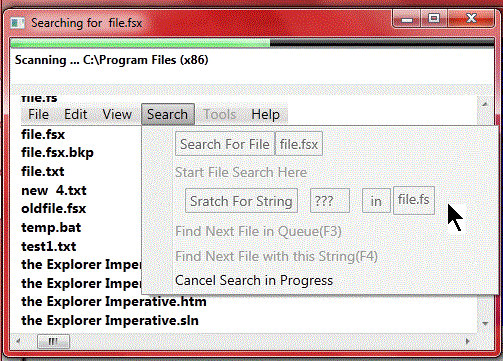Open the Help menu

(x=265, y=115)
